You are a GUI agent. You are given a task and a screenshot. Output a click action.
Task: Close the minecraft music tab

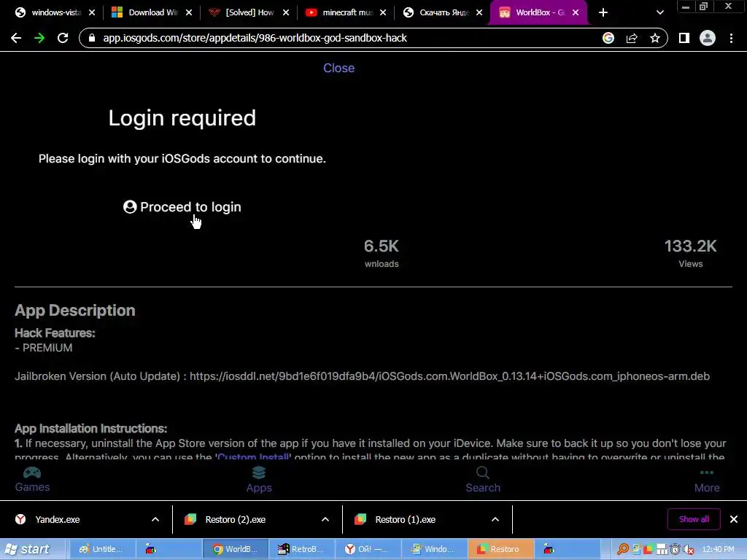pos(383,13)
